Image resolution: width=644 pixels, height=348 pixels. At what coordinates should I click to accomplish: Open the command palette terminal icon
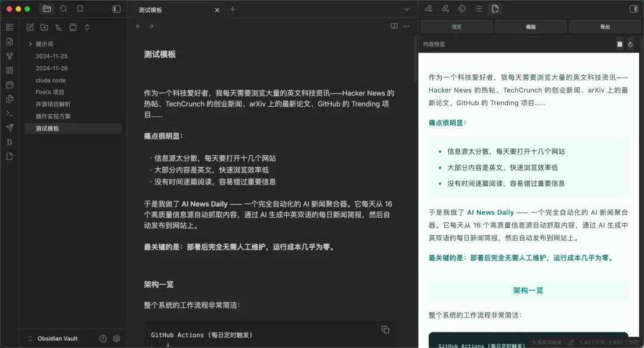click(x=10, y=113)
